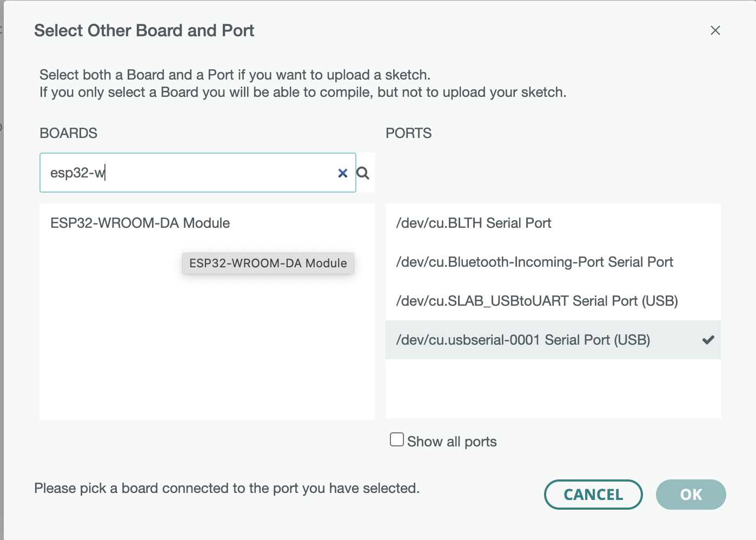Pick the /dev/cu.SLAB_USBtoUART Serial Port (USB)
Image resolution: width=756 pixels, height=540 pixels.
[x=553, y=301]
